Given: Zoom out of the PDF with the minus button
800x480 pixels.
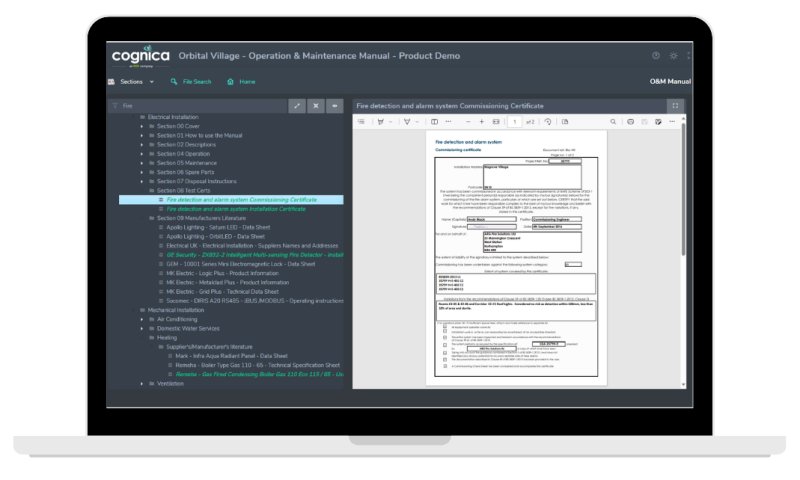Looking at the screenshot, I should tap(466, 122).
